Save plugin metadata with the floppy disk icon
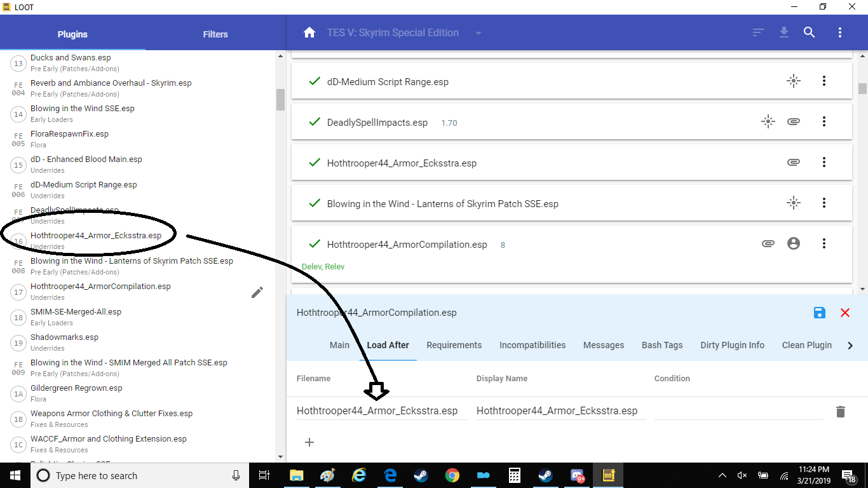Screen dimensions: 868x488 [819, 313]
